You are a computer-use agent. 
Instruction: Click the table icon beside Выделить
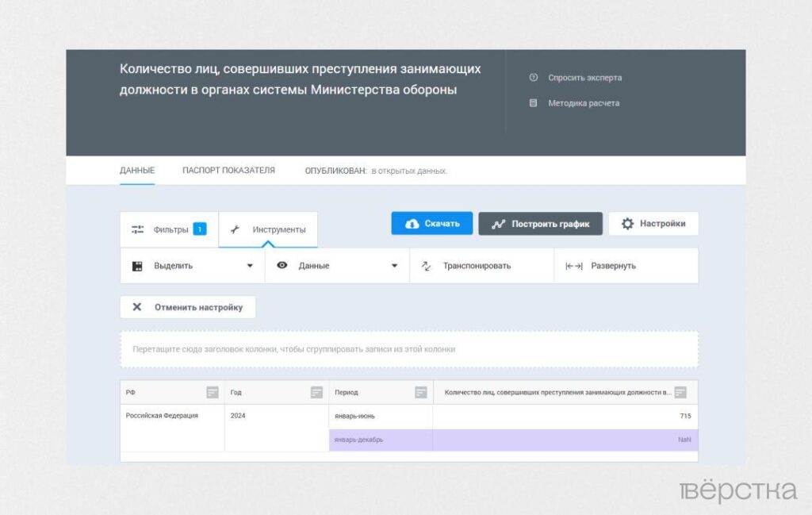(x=137, y=266)
